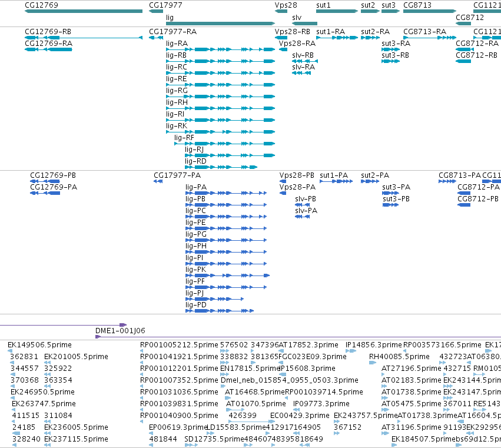Click EST EK201005.5prime
501x448 pixels.
[x=76, y=357]
